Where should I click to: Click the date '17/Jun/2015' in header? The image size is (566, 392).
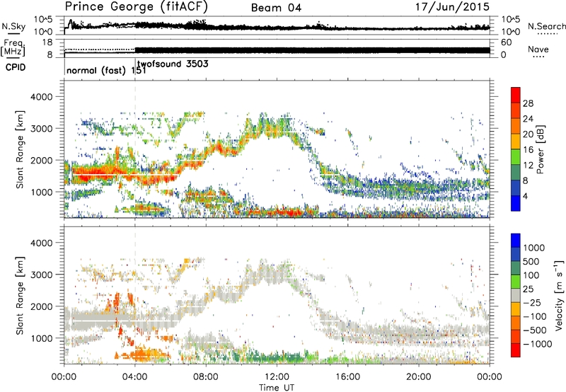point(452,7)
